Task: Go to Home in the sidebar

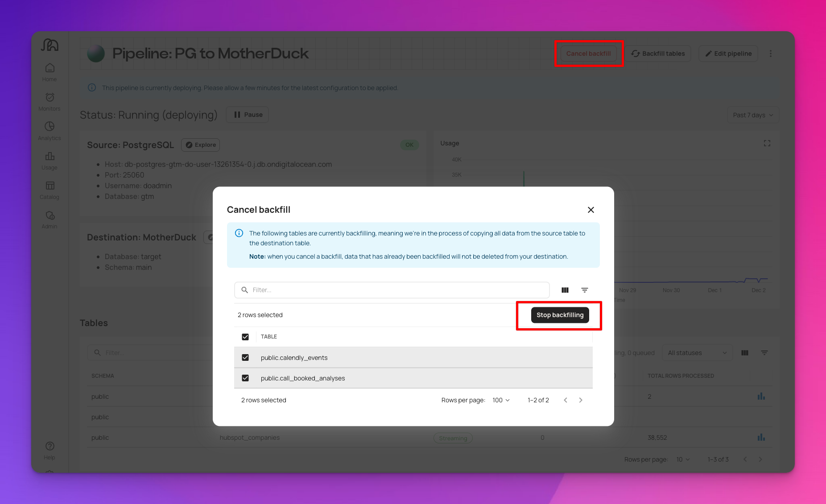Action: (x=50, y=72)
